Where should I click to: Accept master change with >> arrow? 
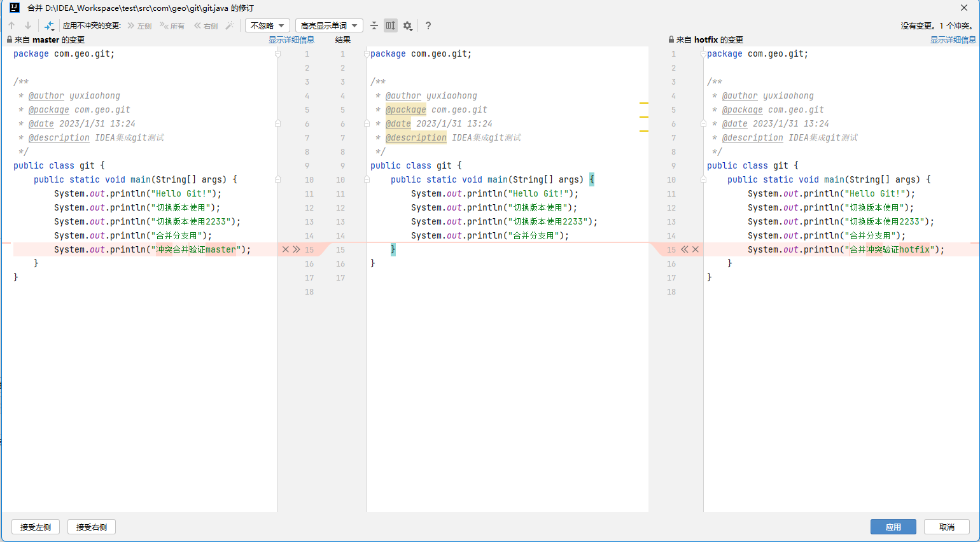point(297,249)
